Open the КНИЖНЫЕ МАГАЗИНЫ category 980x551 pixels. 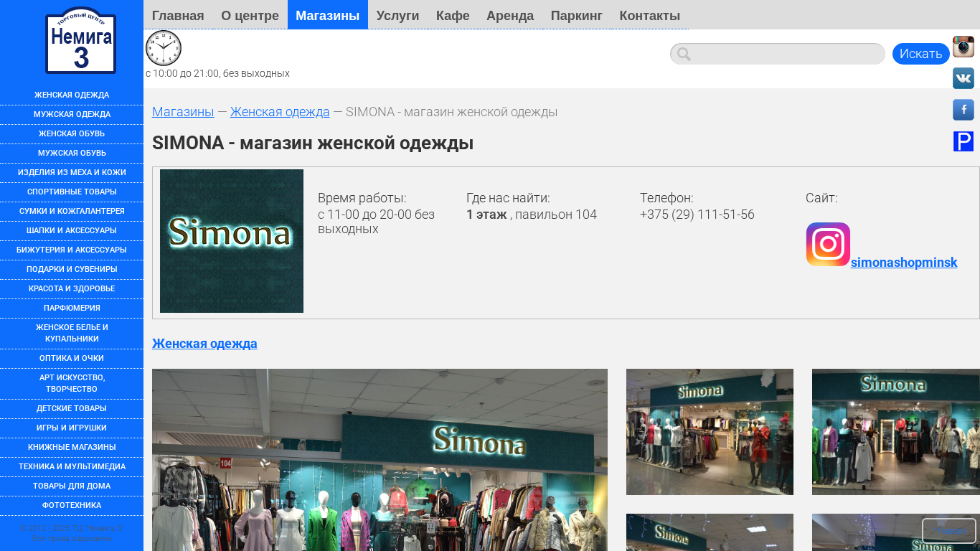[72, 448]
